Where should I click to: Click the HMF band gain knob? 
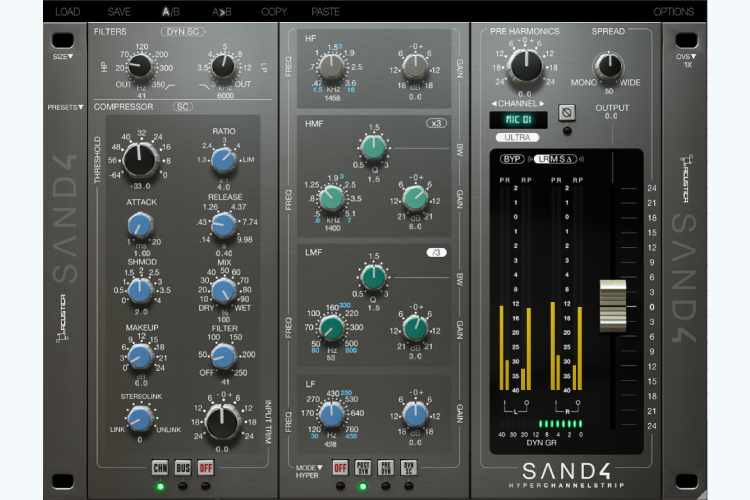[415, 198]
